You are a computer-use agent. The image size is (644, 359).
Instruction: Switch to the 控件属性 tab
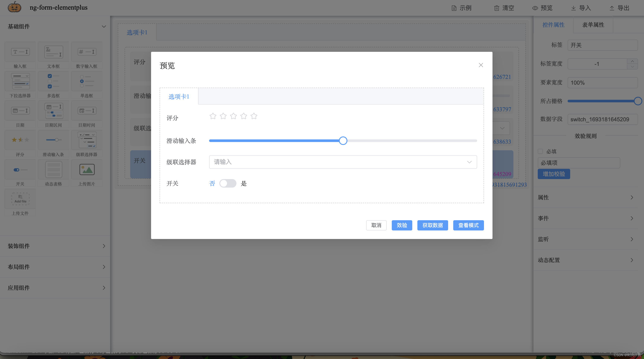(553, 25)
